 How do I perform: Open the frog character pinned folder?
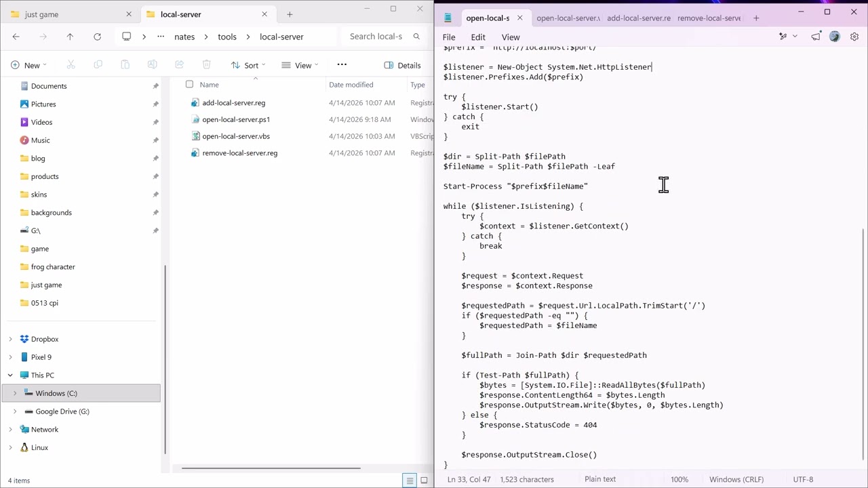coord(53,267)
